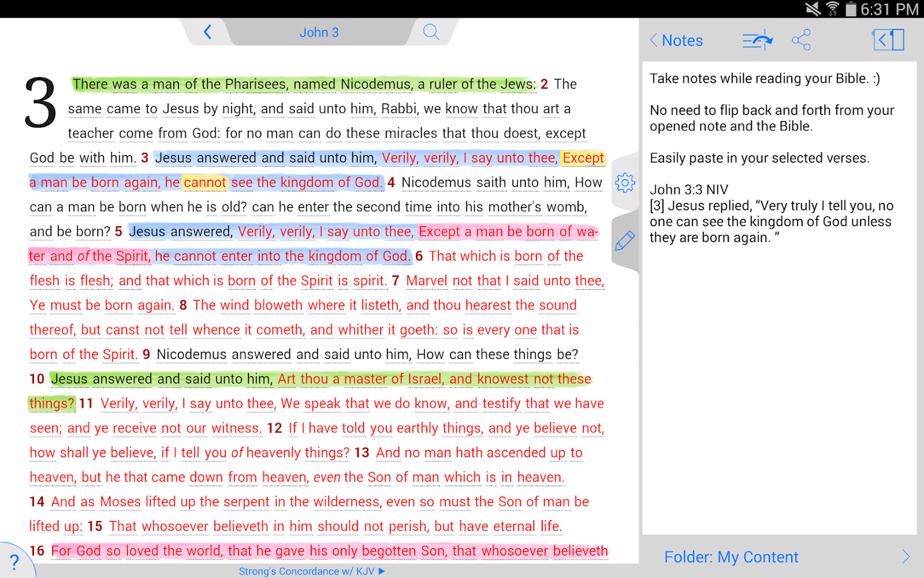Image resolution: width=924 pixels, height=578 pixels.
Task: Tap the green highlighted verse 1
Action: 302,84
